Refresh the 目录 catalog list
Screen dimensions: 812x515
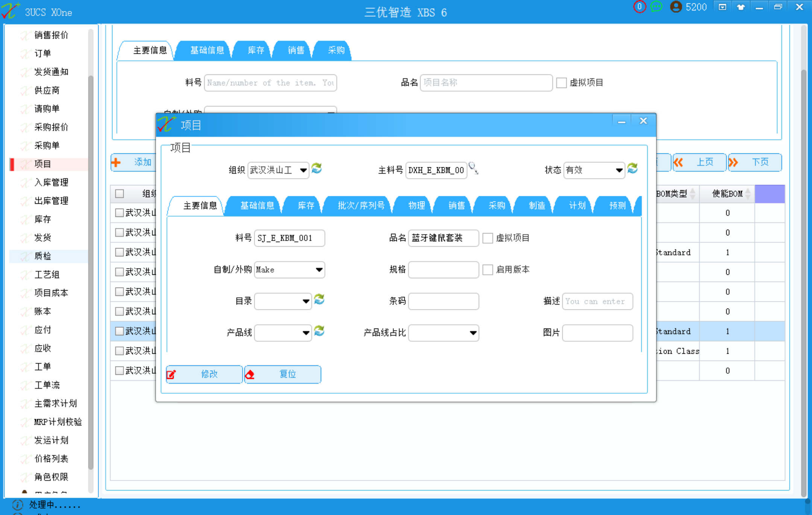coord(319,300)
